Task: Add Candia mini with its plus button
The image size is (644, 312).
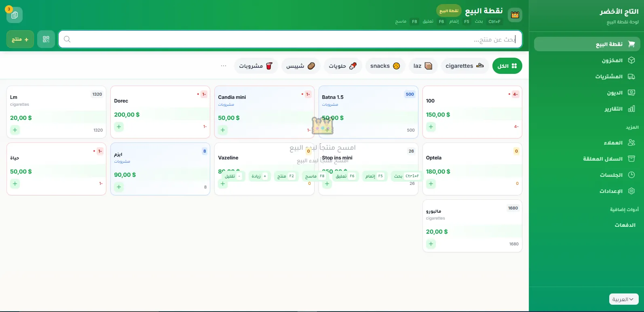Action: pyautogui.click(x=223, y=130)
